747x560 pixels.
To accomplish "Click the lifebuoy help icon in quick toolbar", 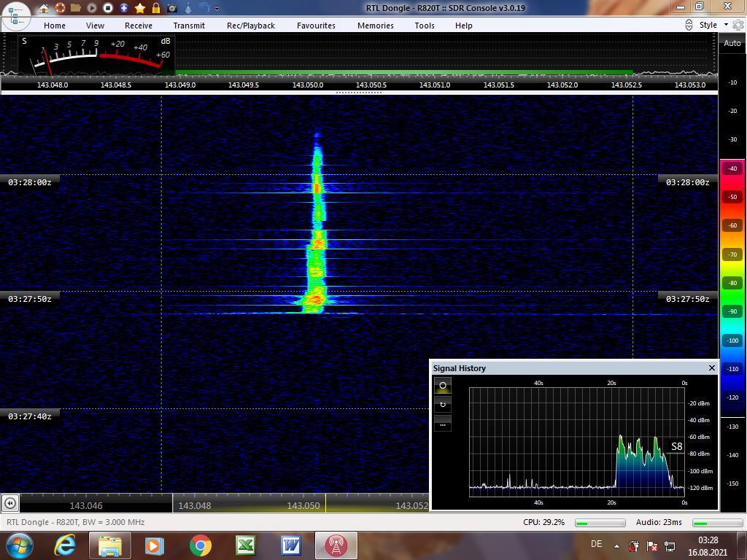I will pos(60,8).
